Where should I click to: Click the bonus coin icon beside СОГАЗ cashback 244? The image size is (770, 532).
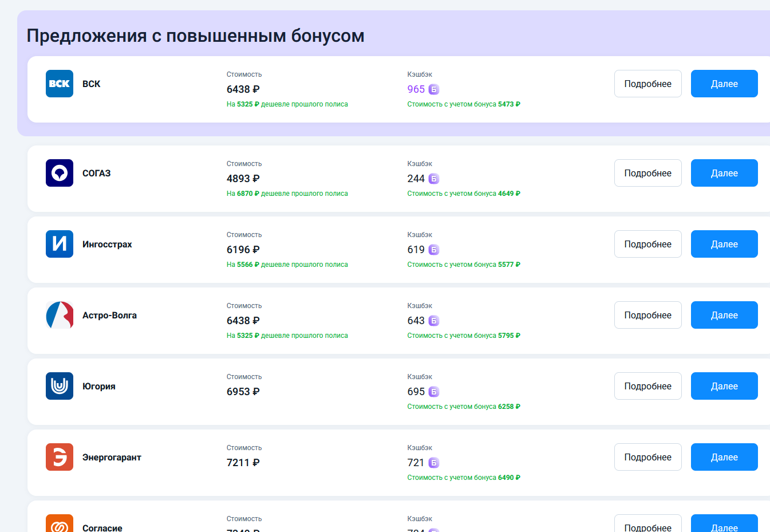click(x=434, y=179)
